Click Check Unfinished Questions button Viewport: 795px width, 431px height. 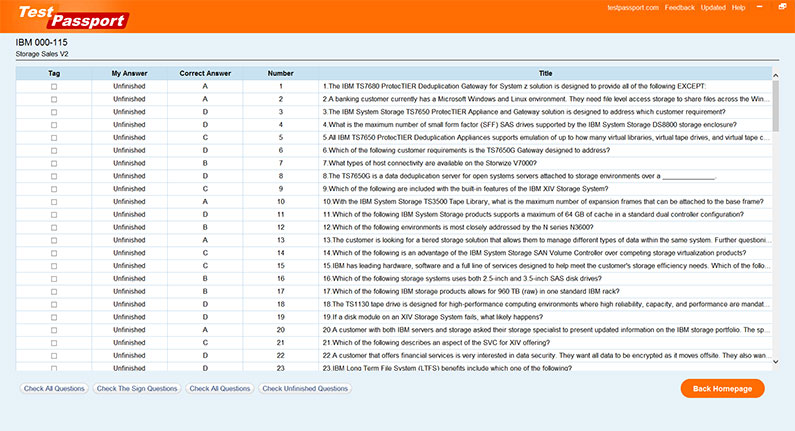[306, 388]
